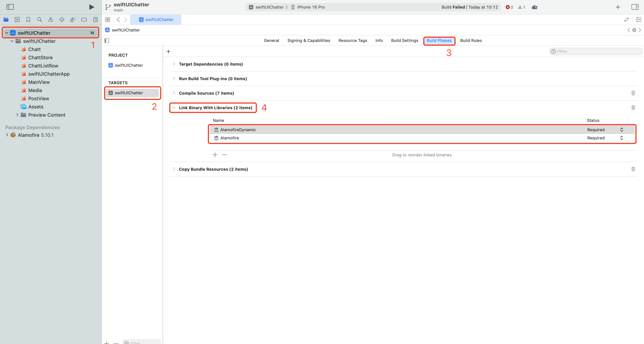This screenshot has width=644, height=344.
Task: Switch to Signing & Capabilities tab
Action: click(309, 40)
